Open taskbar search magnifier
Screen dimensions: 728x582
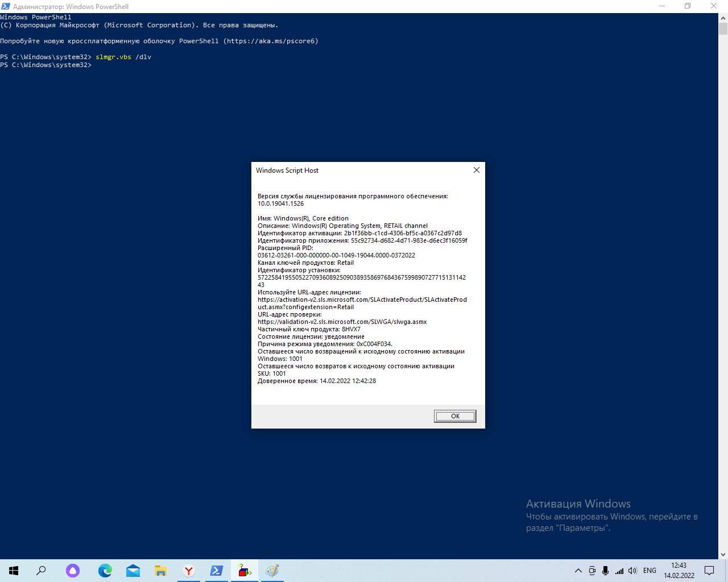pos(41,571)
